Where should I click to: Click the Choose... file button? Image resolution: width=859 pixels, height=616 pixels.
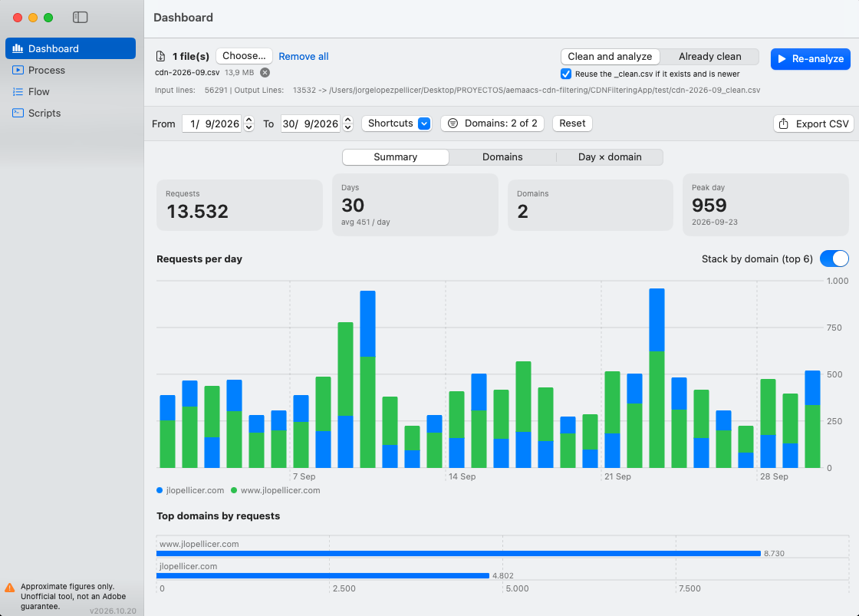(x=244, y=56)
